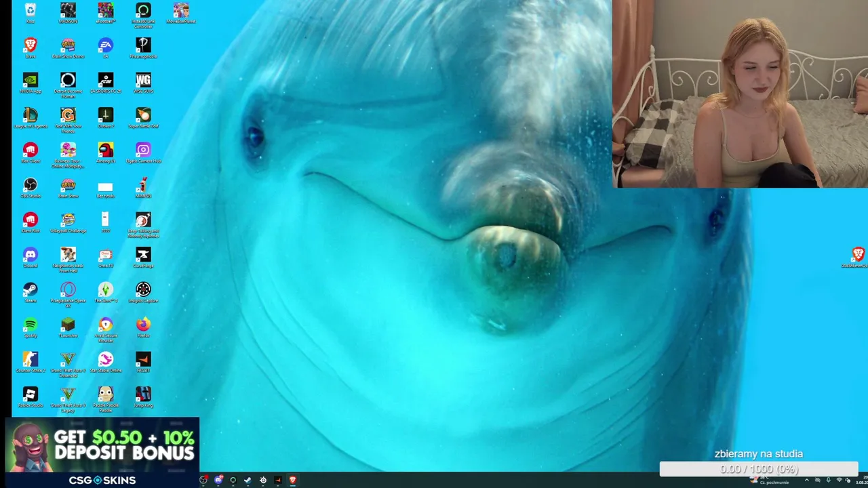
Task: Launch the MiMESiS shortcut
Action: coord(143,188)
